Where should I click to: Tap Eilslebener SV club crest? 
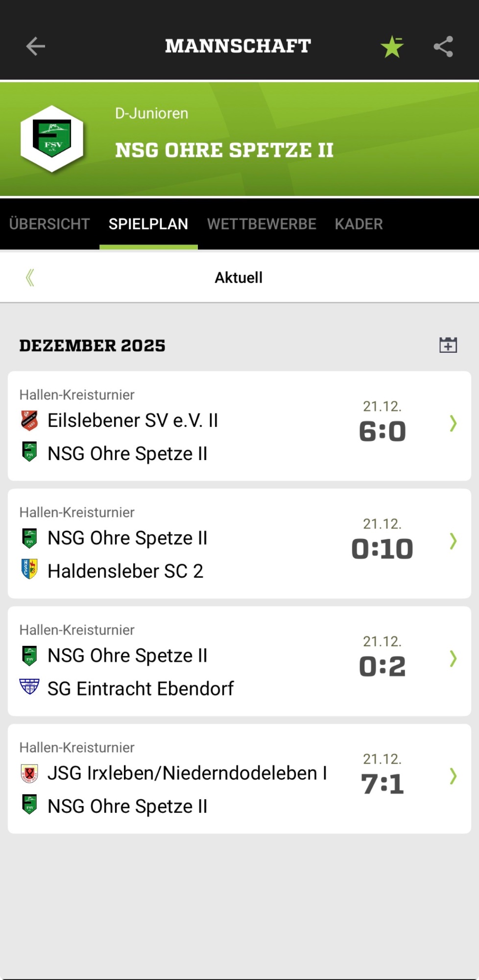(x=30, y=420)
